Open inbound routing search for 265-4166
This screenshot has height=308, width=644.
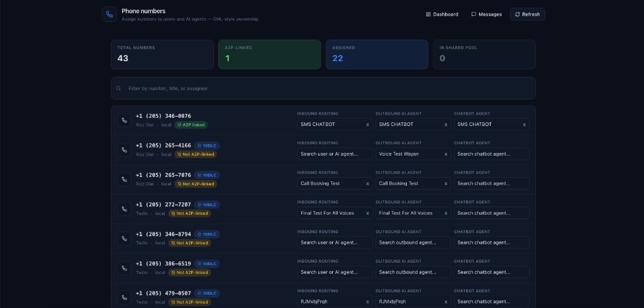pyautogui.click(x=335, y=154)
